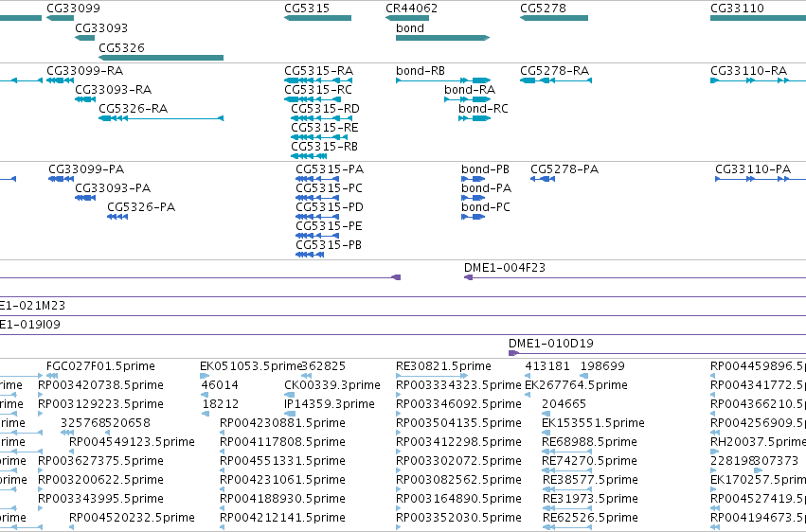This screenshot has height=532, width=806.
Task: Click the RP004520232.5prime EST label
Action: tap(132, 518)
